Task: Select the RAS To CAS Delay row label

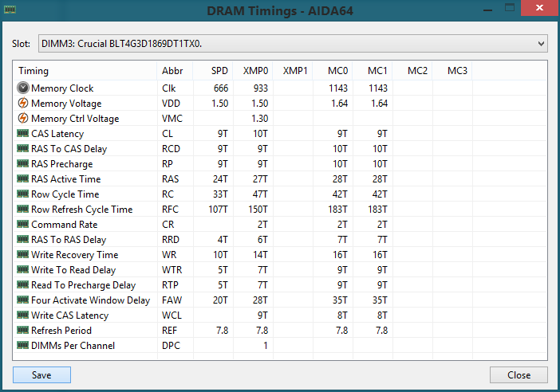Action: coord(69,149)
